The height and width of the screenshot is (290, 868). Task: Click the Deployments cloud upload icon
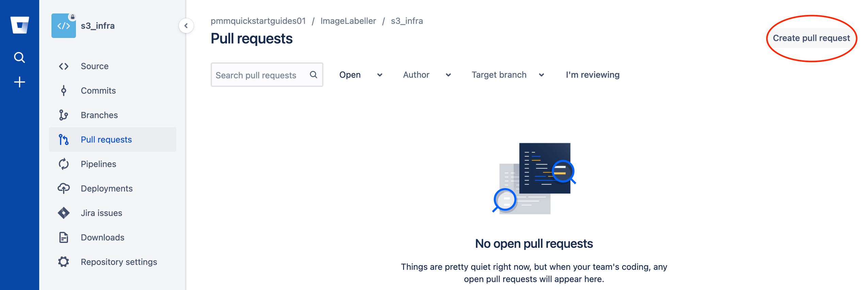(64, 188)
